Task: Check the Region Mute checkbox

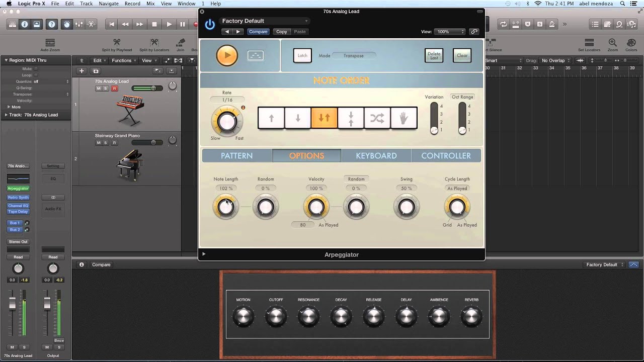Action: point(36,68)
